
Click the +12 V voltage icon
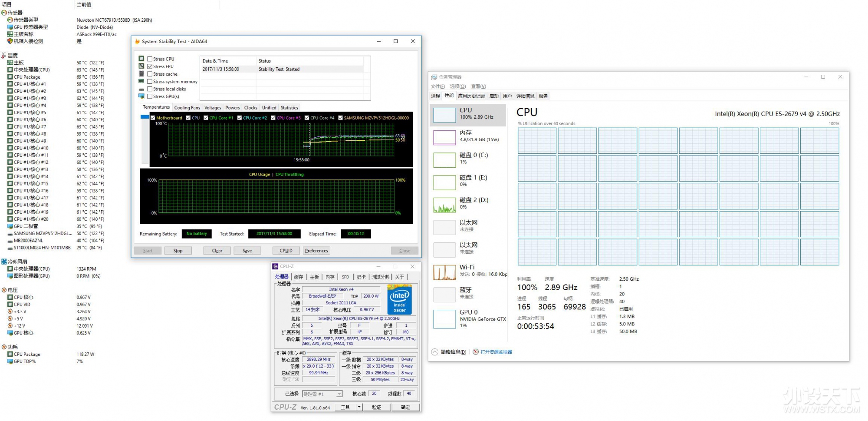(10, 326)
